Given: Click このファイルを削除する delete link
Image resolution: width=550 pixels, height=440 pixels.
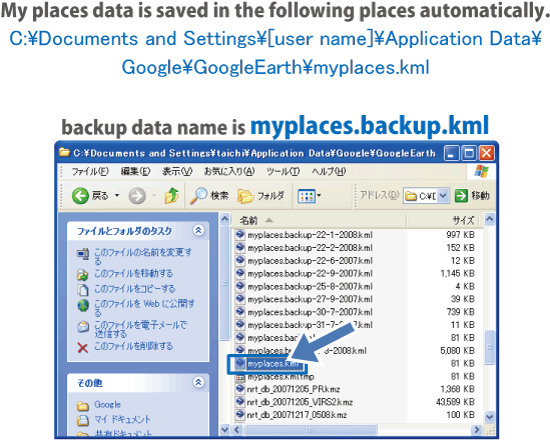Looking at the screenshot, I should pyautogui.click(x=133, y=346).
